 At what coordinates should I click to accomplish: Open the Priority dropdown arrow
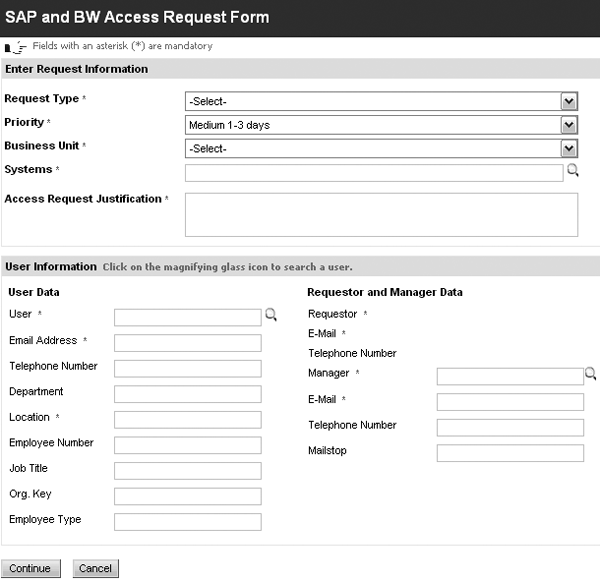(x=569, y=125)
